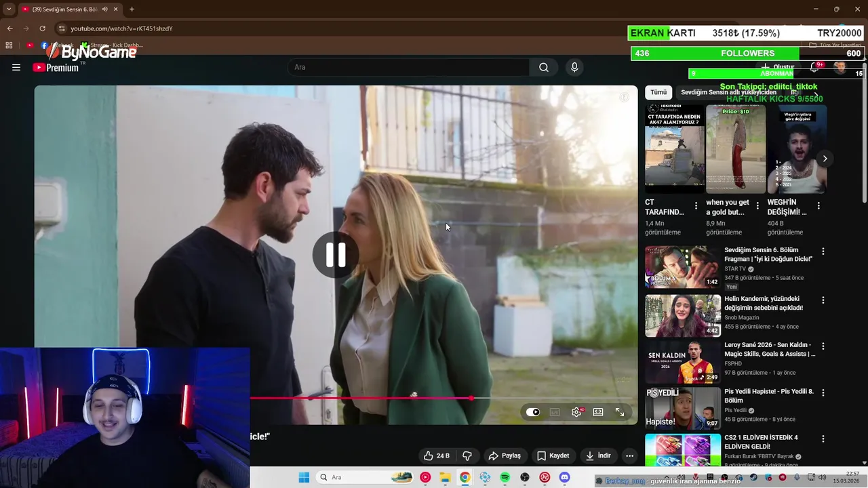Screen dimensions: 868x488
Task: Open Chrome tab search dropdown arrow
Action: pos(9,9)
